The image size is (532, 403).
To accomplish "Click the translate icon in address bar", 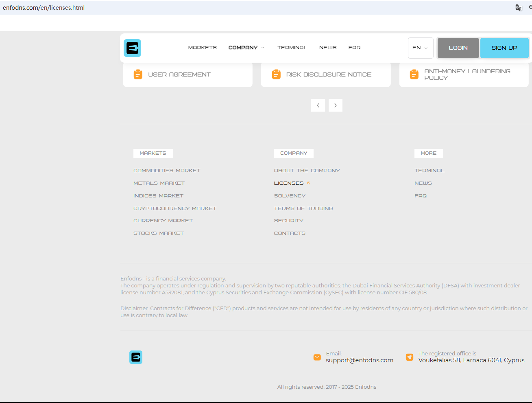I will coord(519,8).
